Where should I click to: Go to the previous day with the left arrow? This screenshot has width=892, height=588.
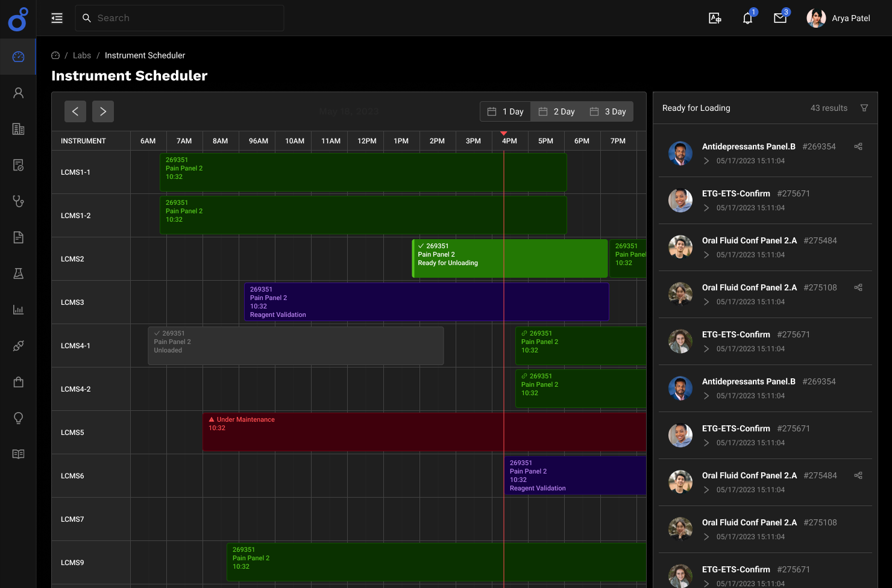coord(75,111)
